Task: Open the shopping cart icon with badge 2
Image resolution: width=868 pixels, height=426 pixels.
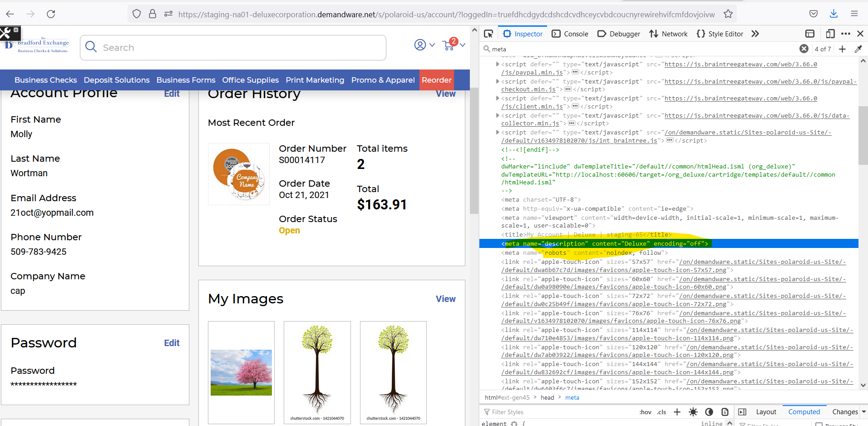Action: [449, 45]
